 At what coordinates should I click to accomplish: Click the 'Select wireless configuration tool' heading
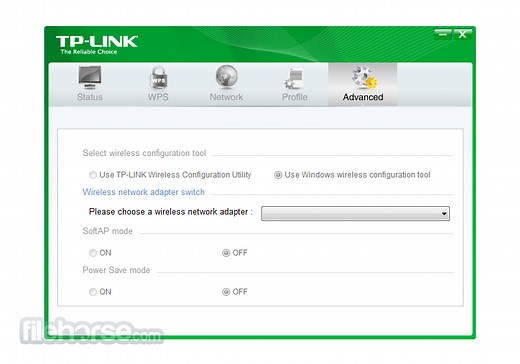click(144, 153)
